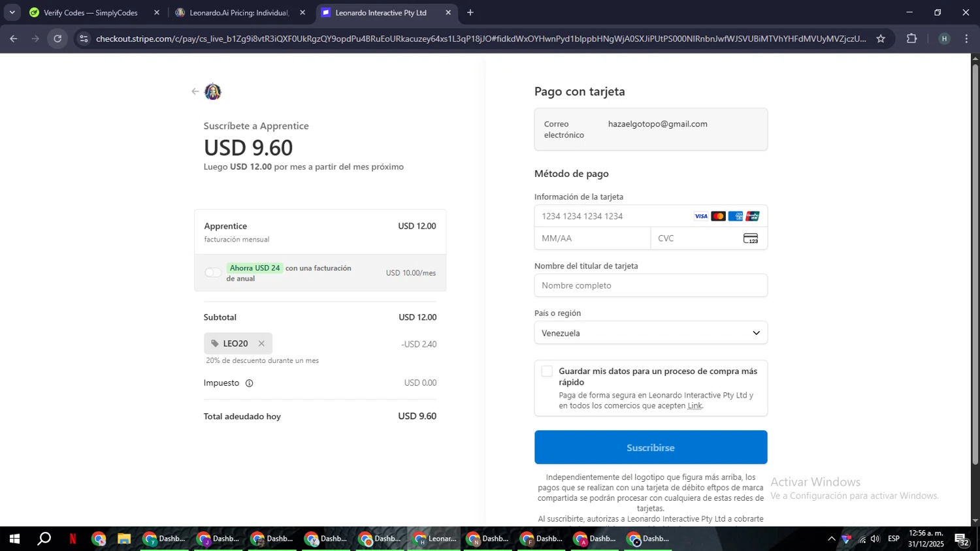Open the browser extensions menu

point(912,39)
